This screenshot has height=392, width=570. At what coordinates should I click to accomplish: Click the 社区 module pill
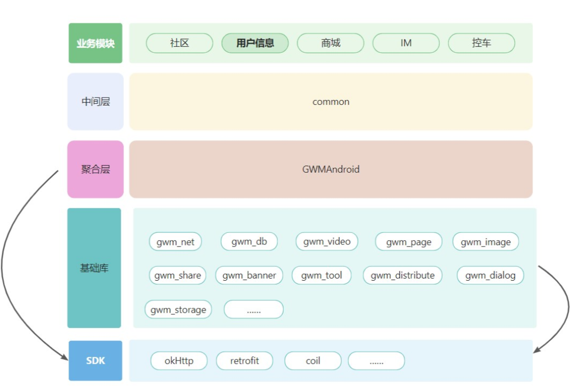tap(180, 43)
